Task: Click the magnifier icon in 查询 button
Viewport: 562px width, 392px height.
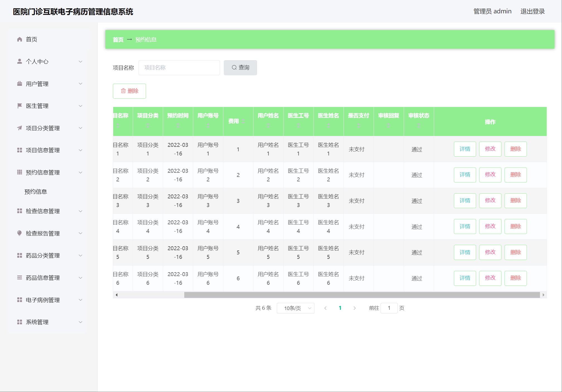Action: 234,67
